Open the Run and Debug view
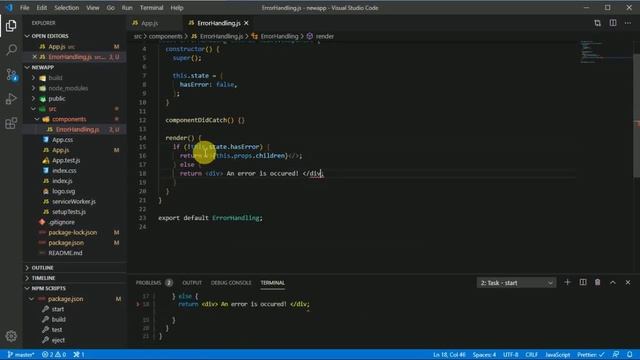640x360 pixels. click(11, 99)
